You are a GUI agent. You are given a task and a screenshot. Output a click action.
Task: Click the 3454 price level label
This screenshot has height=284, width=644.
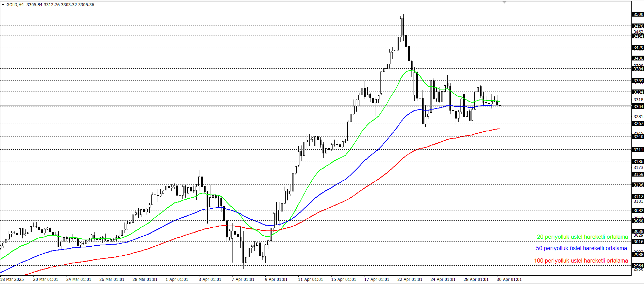click(638, 36)
